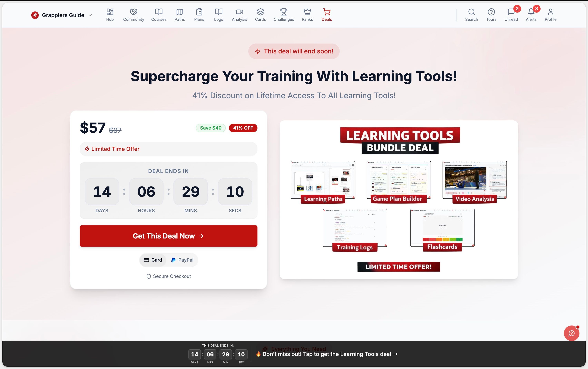
Task: Click the crossed-out $97 price
Action: (x=115, y=130)
